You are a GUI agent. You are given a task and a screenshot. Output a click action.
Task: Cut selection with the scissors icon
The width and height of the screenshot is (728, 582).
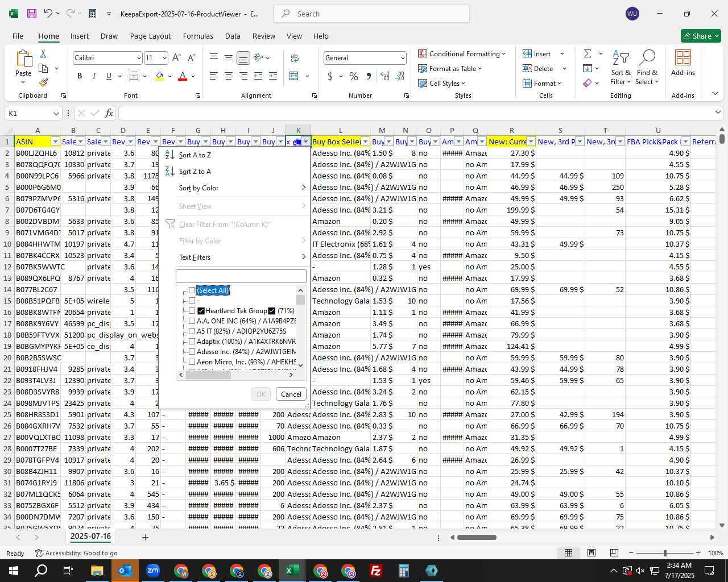[x=43, y=53]
